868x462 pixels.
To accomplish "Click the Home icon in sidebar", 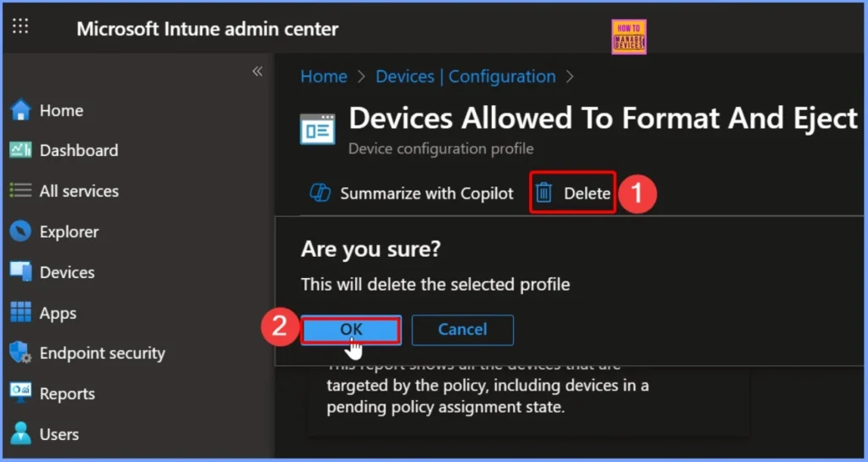I will tap(20, 110).
